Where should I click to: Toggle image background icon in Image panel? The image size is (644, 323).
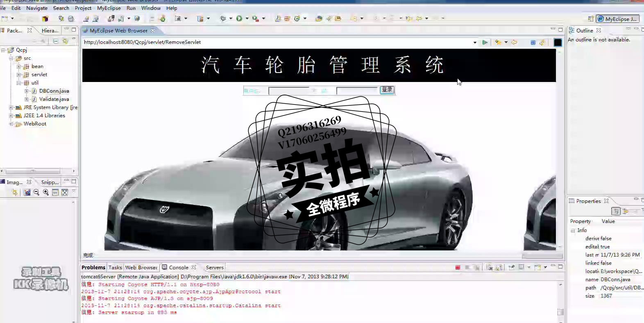(27, 192)
